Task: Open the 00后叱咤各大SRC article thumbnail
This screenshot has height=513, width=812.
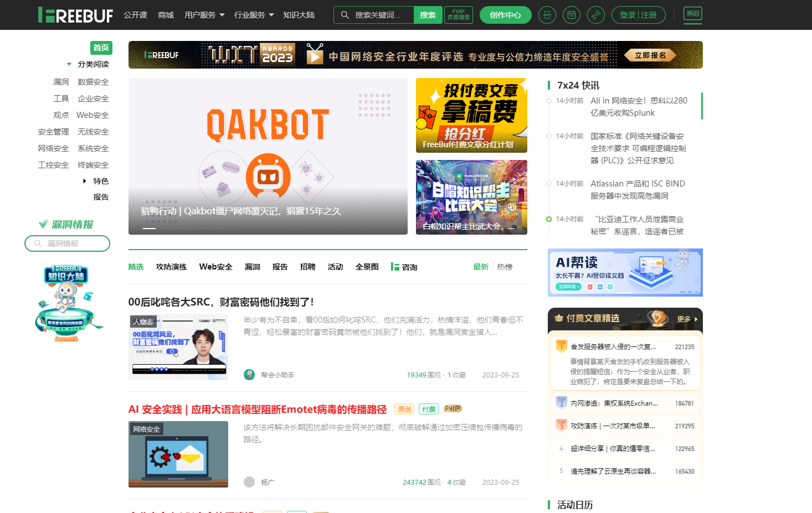Action: click(x=178, y=347)
